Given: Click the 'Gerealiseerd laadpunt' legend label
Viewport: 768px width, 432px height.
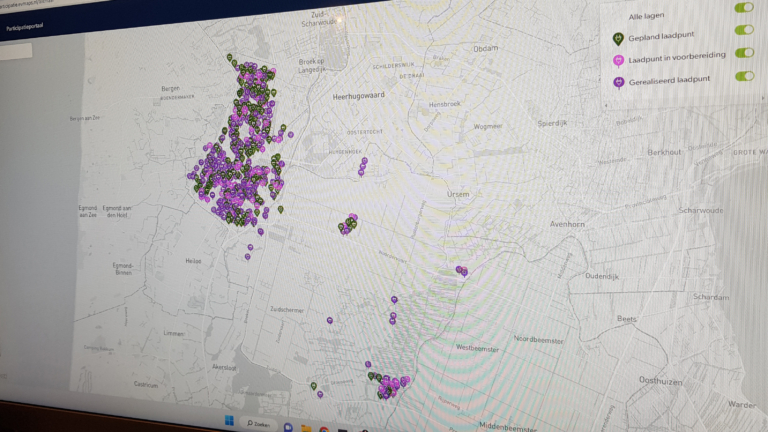Looking at the screenshot, I should click(672, 81).
